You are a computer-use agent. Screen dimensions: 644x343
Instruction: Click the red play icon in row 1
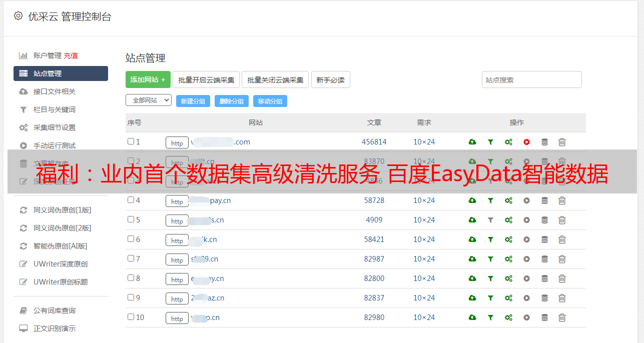526,142
